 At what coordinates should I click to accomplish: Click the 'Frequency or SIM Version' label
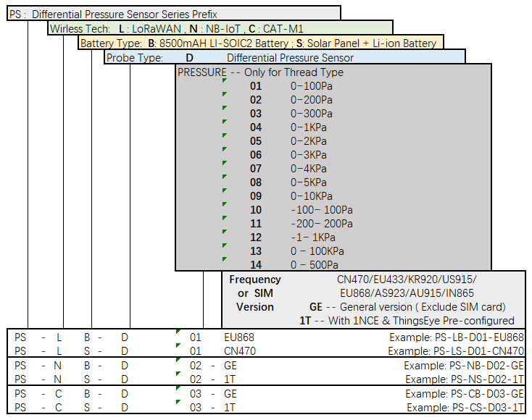coord(255,293)
